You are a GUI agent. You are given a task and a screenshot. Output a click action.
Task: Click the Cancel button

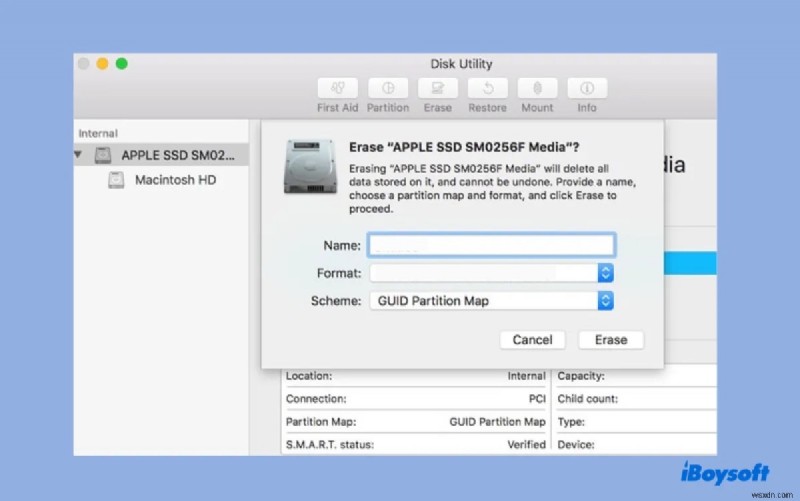click(x=532, y=340)
